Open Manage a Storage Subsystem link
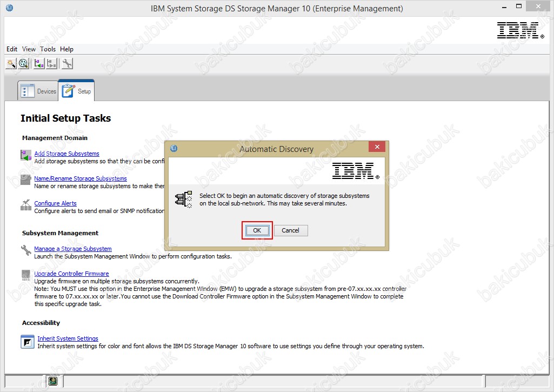This screenshot has width=554, height=392. pos(73,249)
